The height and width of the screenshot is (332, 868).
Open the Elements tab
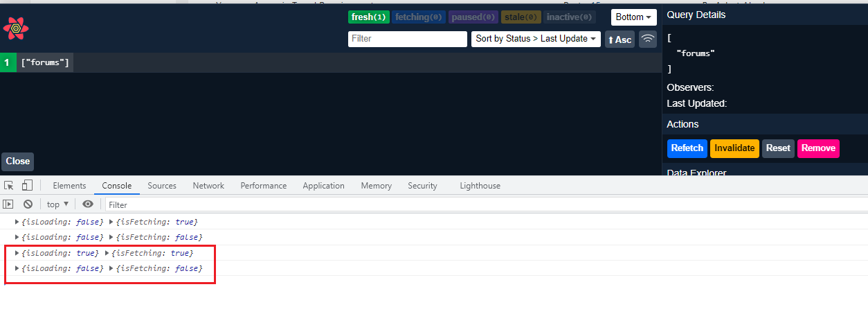pos(69,186)
